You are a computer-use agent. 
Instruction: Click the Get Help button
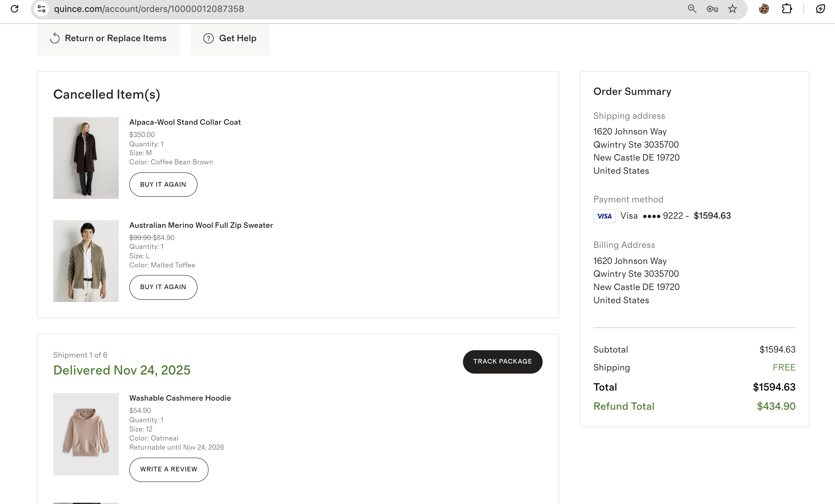230,39
